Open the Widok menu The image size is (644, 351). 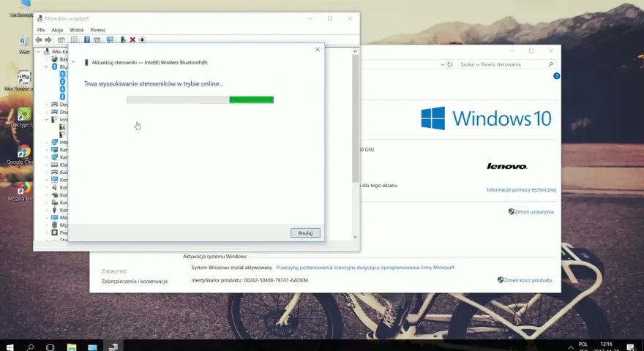click(x=76, y=30)
